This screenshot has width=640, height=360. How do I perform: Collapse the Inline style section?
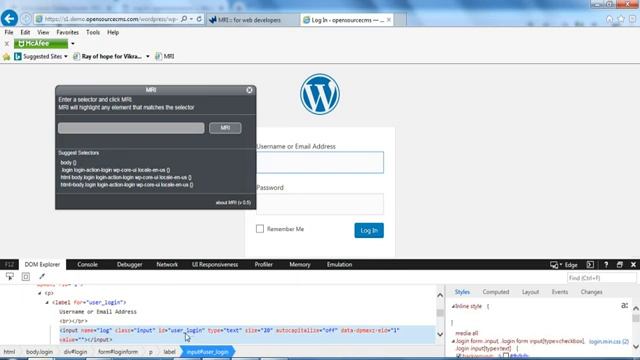pos(453,306)
